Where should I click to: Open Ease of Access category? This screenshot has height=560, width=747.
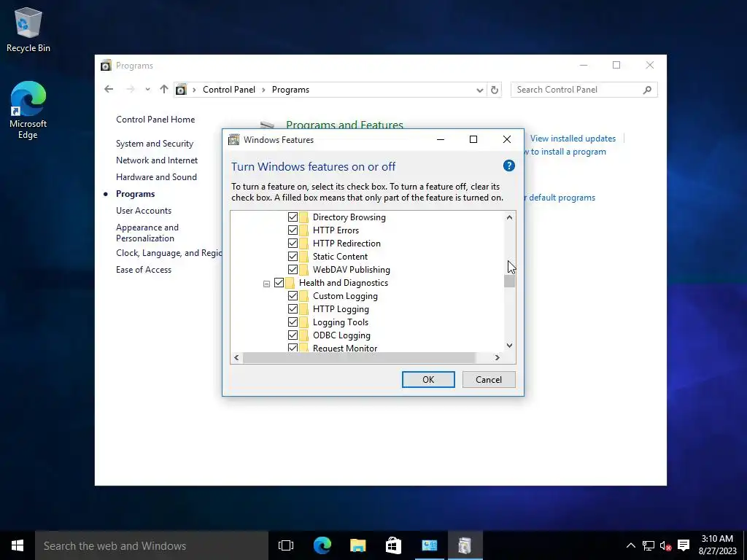click(x=144, y=270)
